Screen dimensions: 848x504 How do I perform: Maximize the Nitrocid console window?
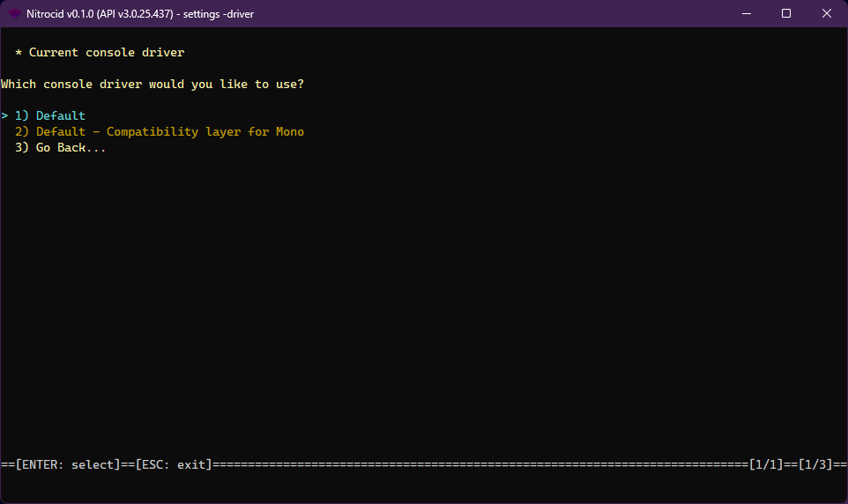pos(786,13)
